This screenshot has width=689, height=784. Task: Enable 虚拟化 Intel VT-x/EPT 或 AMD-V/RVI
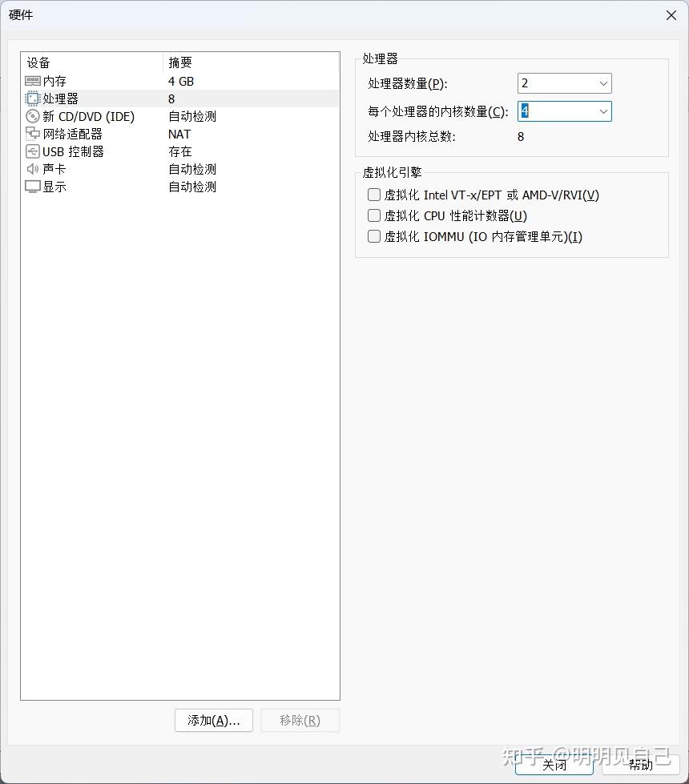(373, 194)
